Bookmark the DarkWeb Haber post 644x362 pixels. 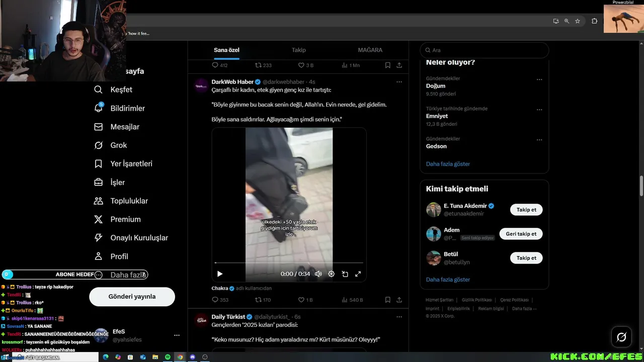(387, 300)
